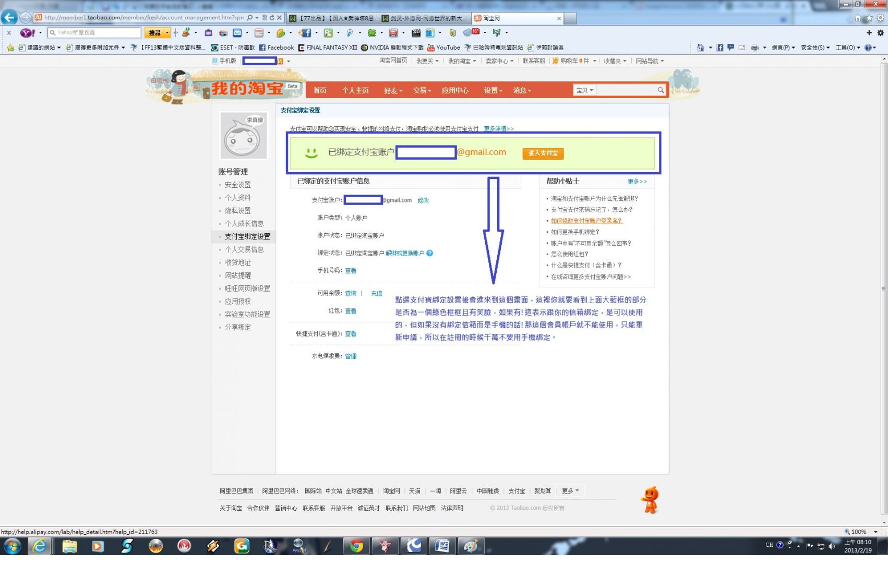Open Google Chrome from the taskbar

click(x=357, y=546)
